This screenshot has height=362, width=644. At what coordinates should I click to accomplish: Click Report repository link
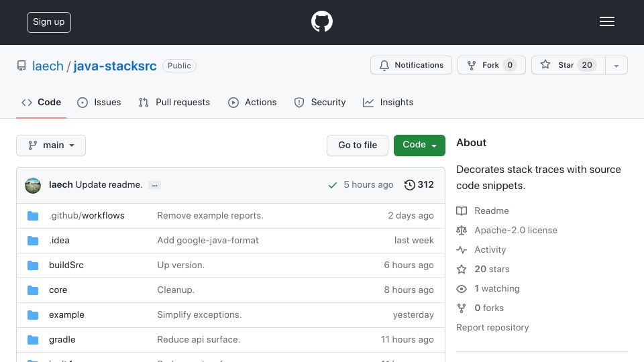click(492, 328)
